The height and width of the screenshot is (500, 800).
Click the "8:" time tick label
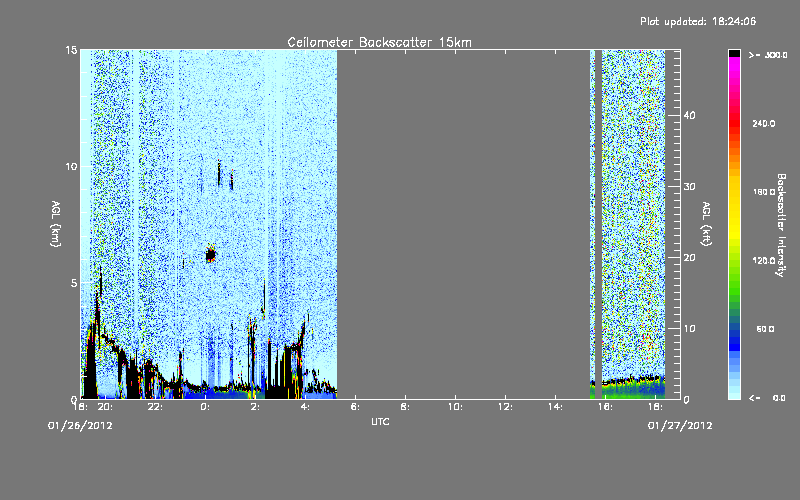pyautogui.click(x=405, y=407)
